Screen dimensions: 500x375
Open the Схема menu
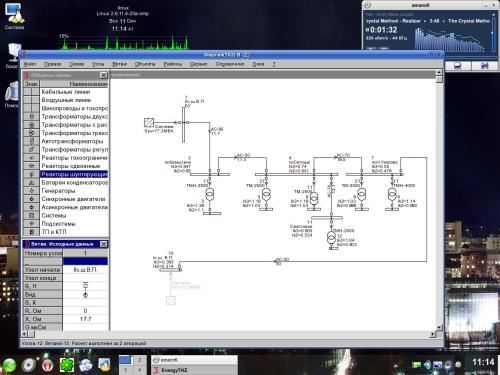coord(77,64)
